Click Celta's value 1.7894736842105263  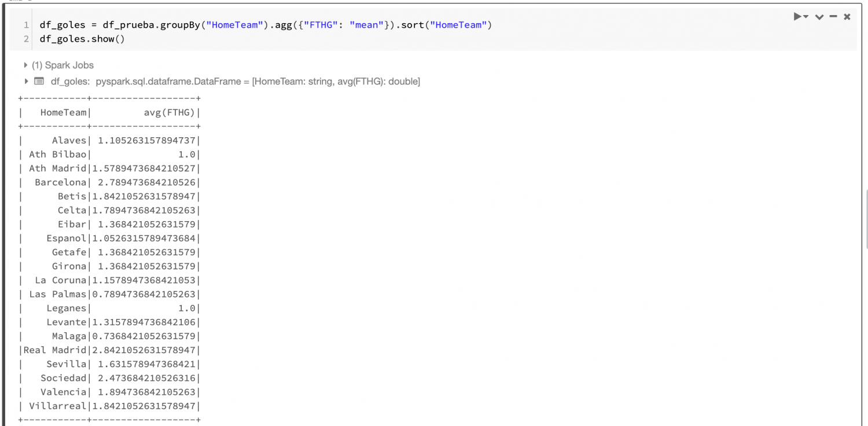(144, 210)
